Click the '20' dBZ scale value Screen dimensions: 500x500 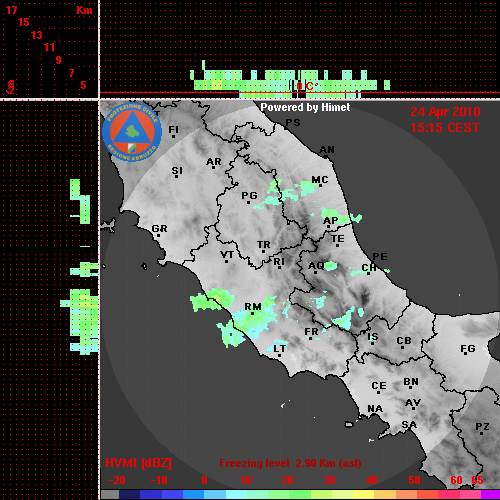(287, 480)
